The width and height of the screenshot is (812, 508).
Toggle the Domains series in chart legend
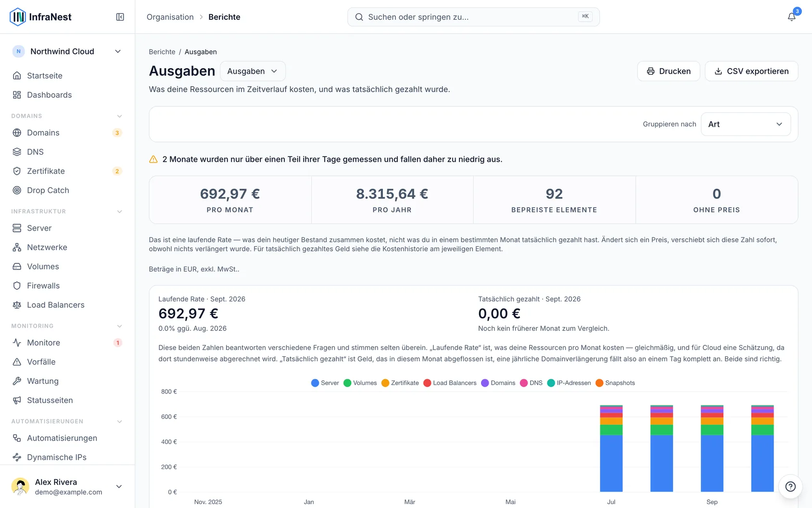(498, 383)
